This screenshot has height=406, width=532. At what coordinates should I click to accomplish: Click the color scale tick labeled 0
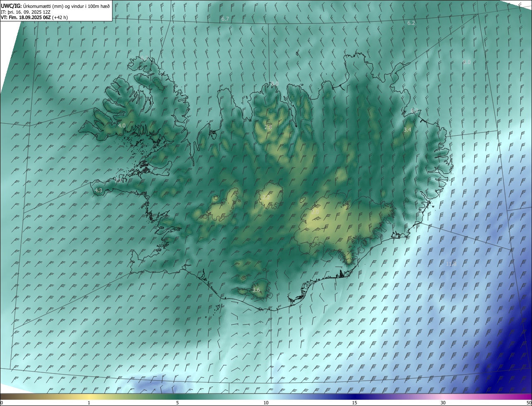click(x=2, y=403)
